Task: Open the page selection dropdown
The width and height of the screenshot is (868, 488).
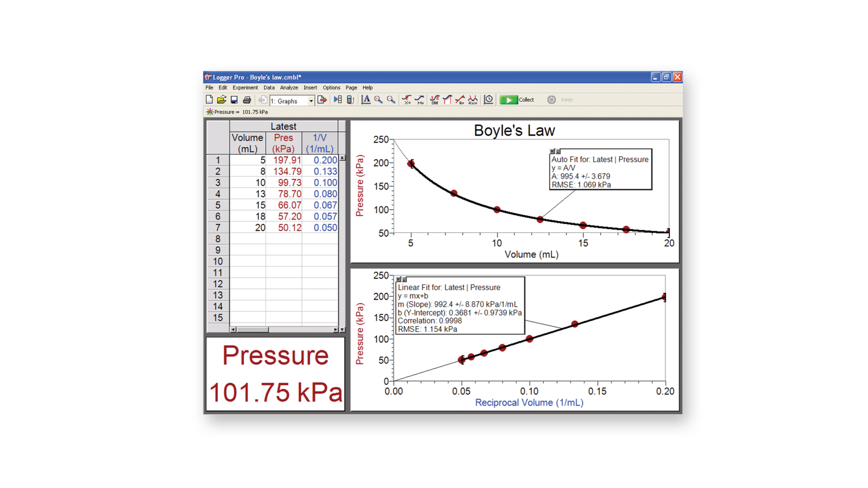Action: click(x=311, y=101)
